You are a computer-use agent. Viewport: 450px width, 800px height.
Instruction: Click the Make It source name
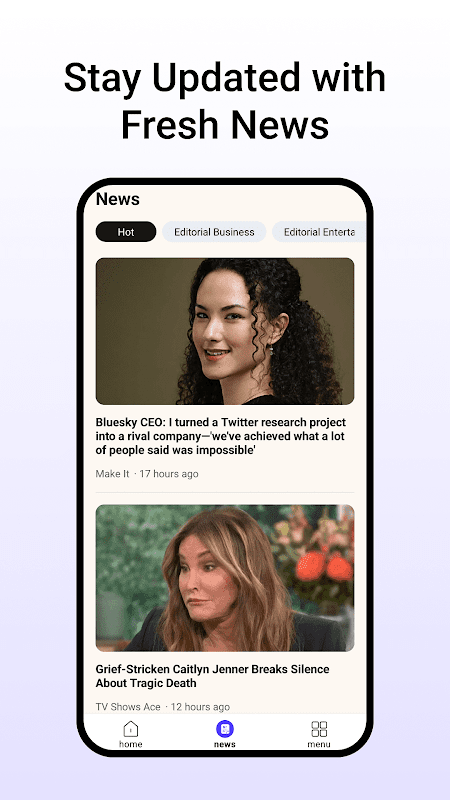(x=112, y=473)
